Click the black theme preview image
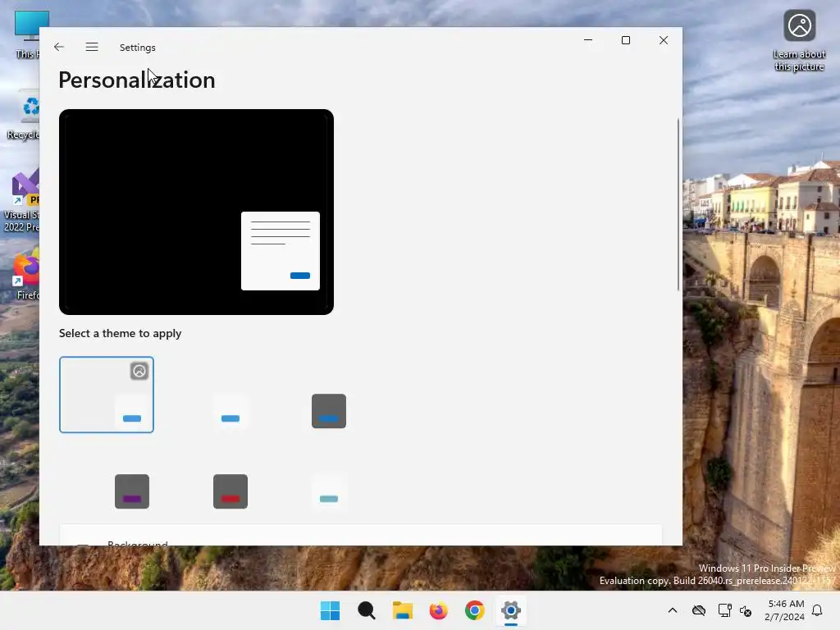 click(x=196, y=212)
